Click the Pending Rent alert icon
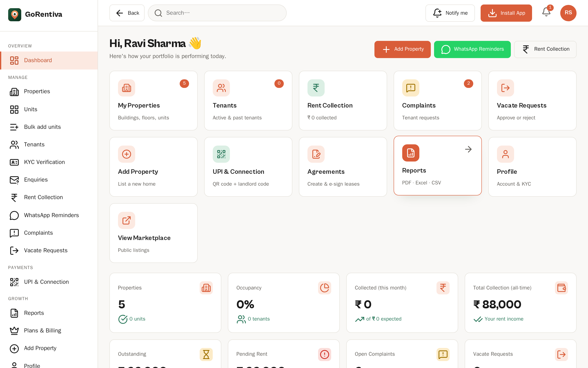Screen dimensions: 588x368 click(324, 354)
